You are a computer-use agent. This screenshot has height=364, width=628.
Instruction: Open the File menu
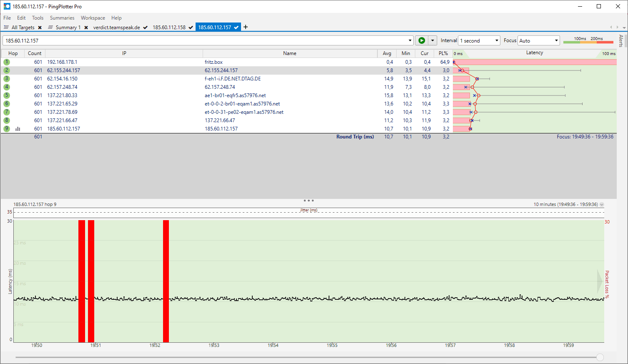pyautogui.click(x=7, y=18)
